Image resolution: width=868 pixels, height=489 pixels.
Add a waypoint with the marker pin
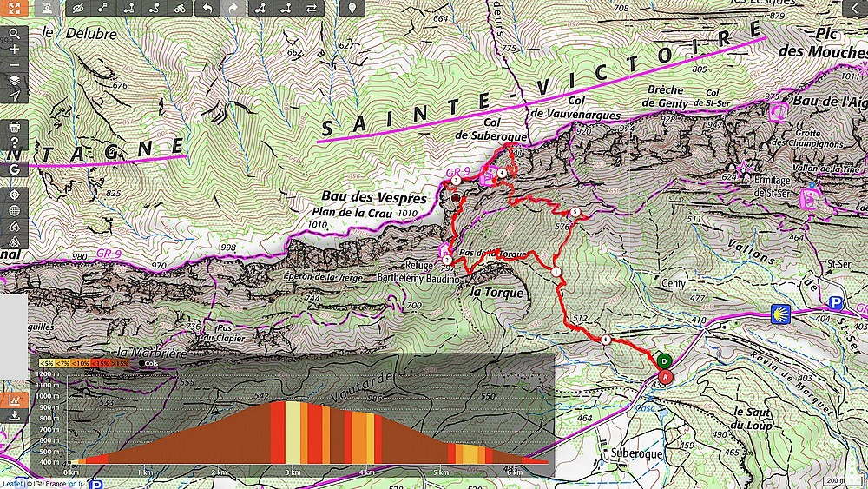tap(352, 8)
